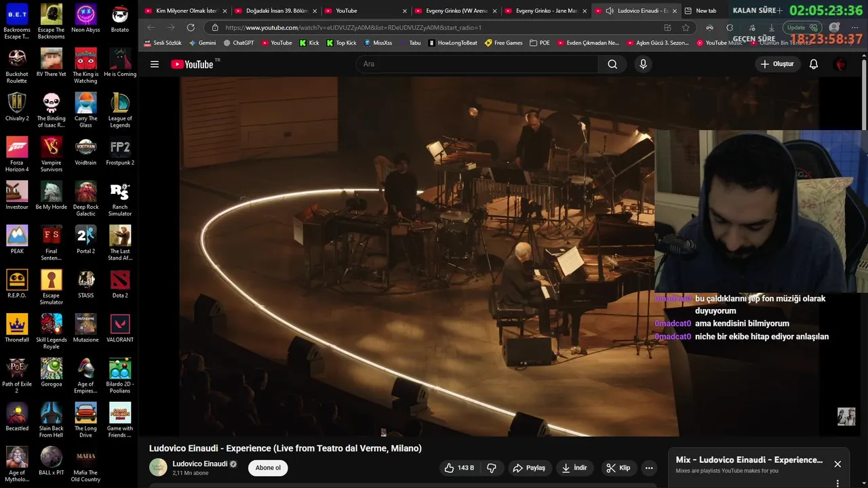This screenshot has height=488, width=868.
Task: Reload the page in browser toolbar
Action: pyautogui.click(x=191, y=28)
